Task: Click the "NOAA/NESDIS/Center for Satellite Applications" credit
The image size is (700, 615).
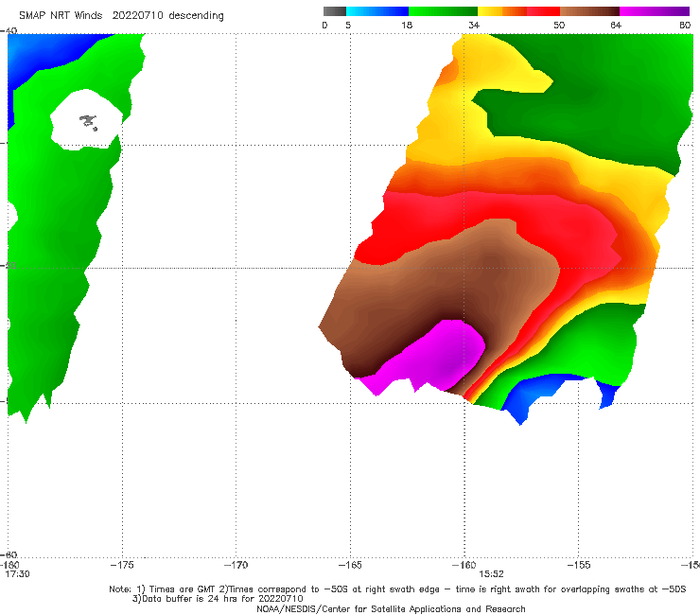Action: pyautogui.click(x=391, y=608)
